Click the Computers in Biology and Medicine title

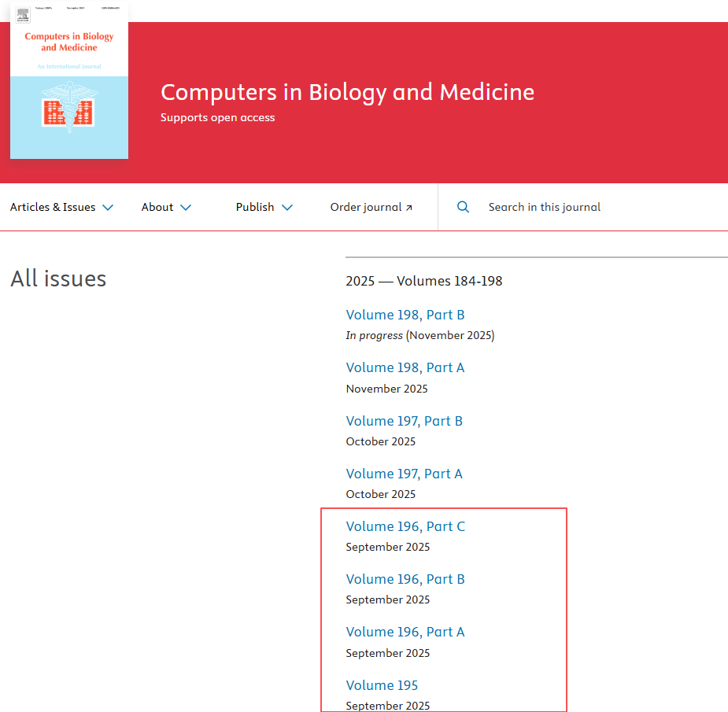347,92
